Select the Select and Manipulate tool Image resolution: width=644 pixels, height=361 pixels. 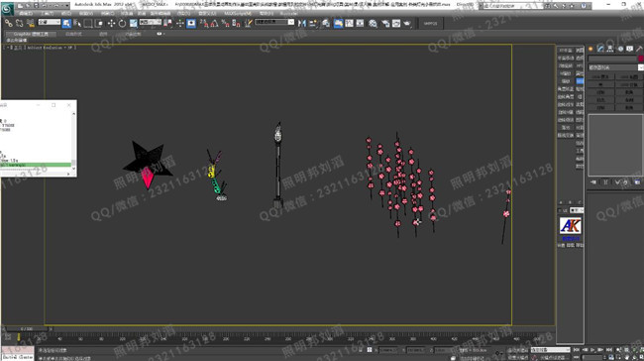(x=180, y=24)
